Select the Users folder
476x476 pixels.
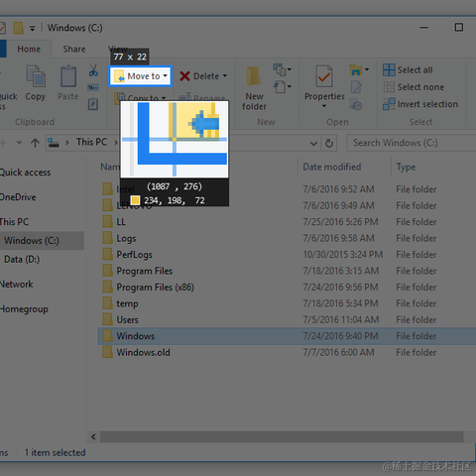point(127,320)
